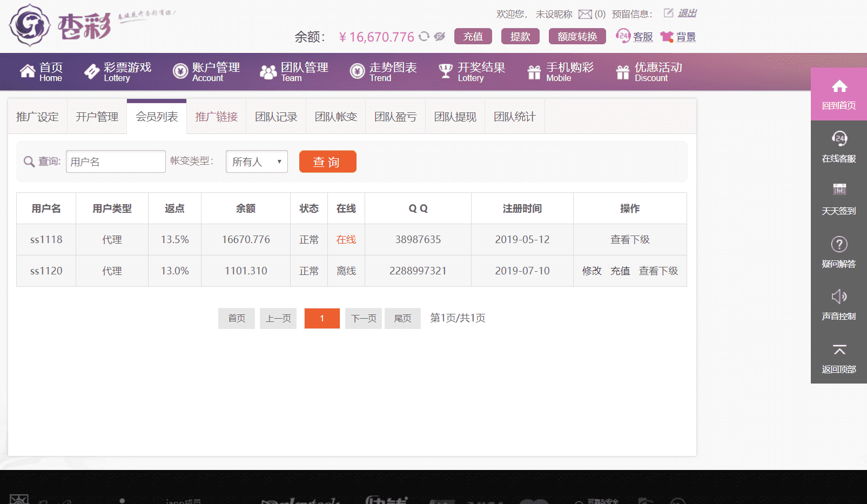Click the orange 查询 button
Screen dimensions: 867x504
point(328,162)
